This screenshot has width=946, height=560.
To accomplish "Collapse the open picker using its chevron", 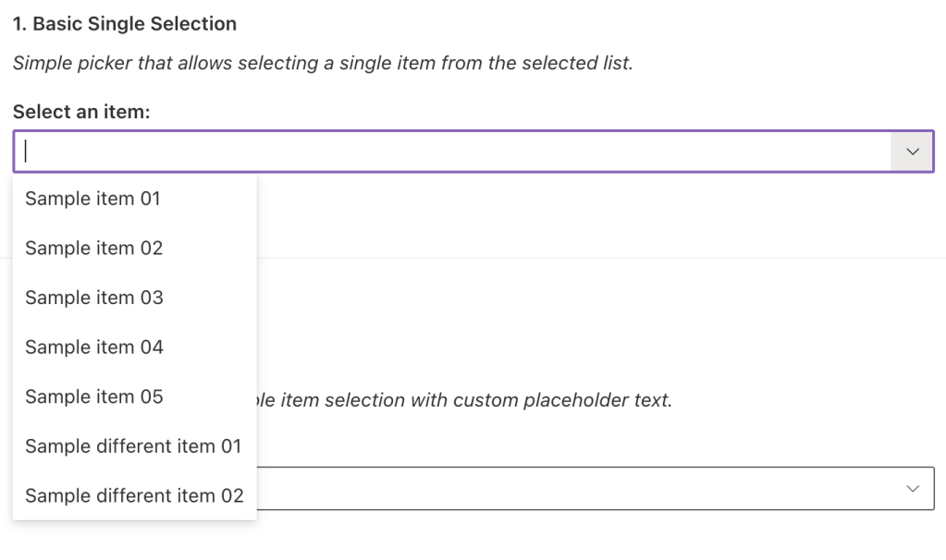I will point(913,152).
